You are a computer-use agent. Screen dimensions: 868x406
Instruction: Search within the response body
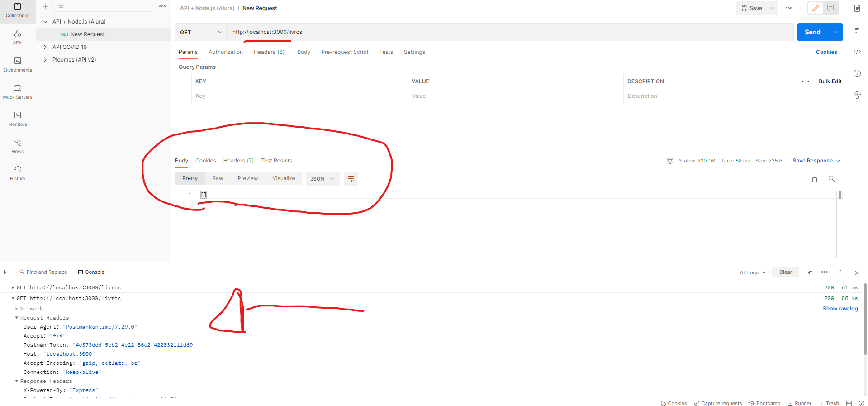(831, 179)
